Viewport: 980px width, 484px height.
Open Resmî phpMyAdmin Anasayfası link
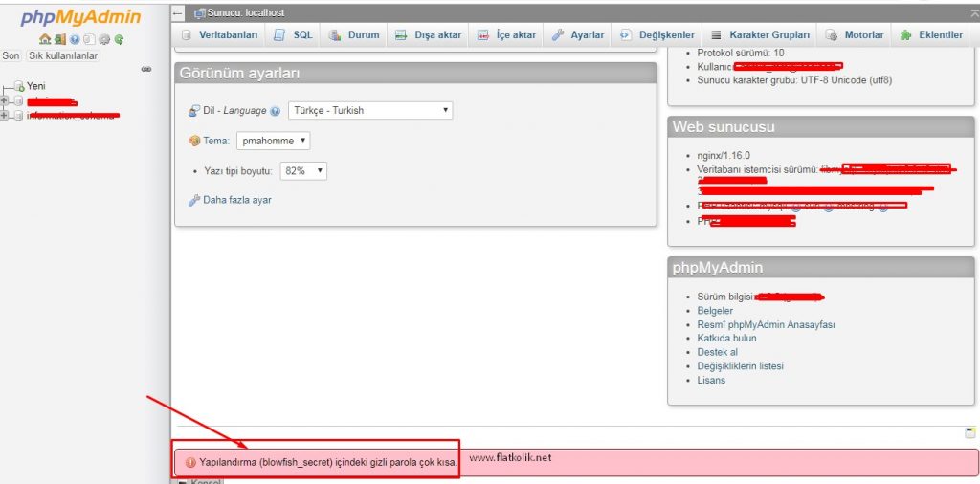[x=766, y=325]
